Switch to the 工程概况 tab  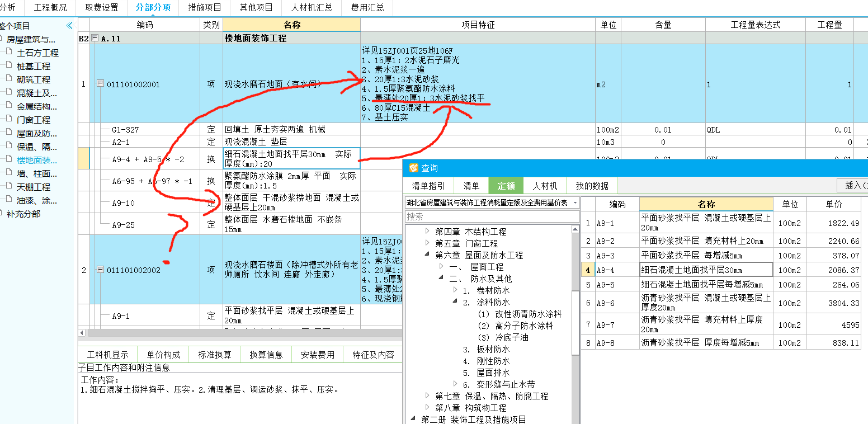click(50, 8)
